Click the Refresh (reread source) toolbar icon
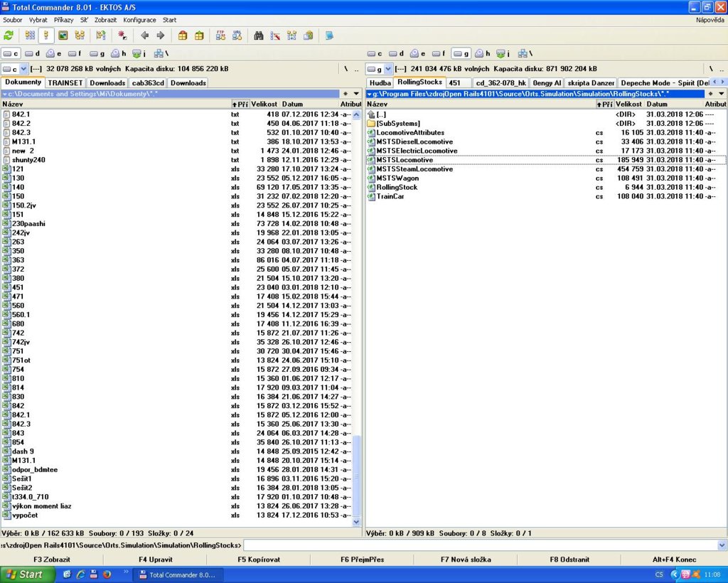This screenshot has width=728, height=583. 9,36
